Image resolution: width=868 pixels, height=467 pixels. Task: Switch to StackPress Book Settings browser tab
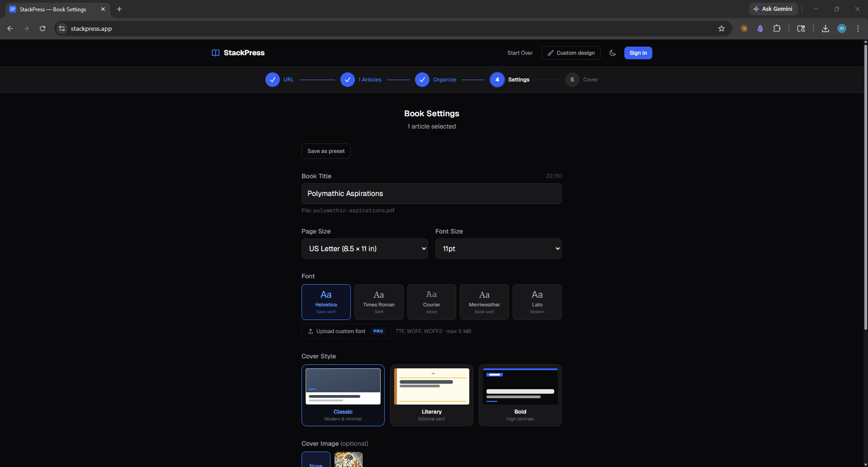[57, 9]
